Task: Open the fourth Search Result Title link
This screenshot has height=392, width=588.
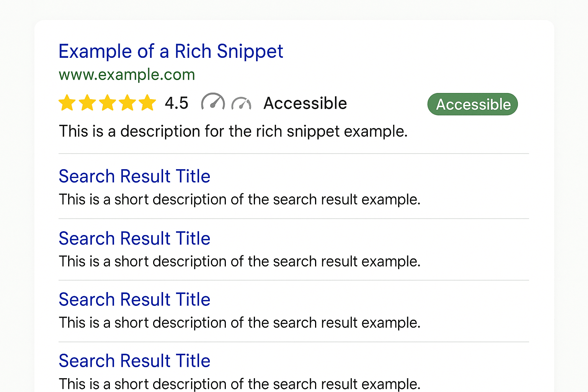Action: click(x=134, y=361)
